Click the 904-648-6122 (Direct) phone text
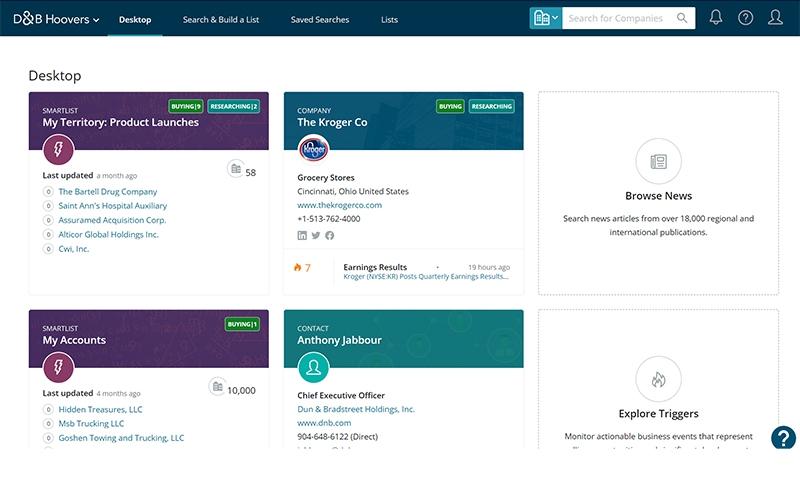This screenshot has width=800, height=500. click(x=338, y=437)
